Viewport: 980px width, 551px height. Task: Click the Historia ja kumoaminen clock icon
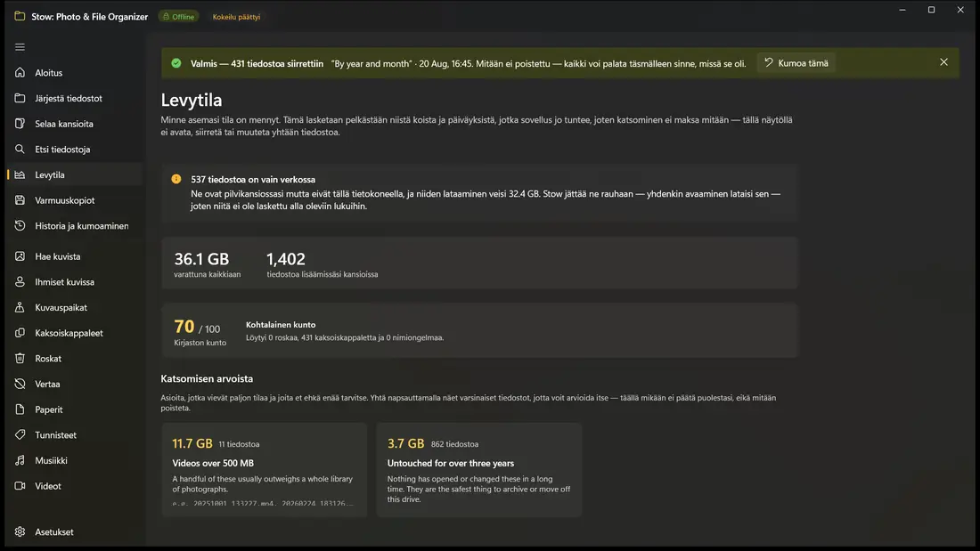20,225
